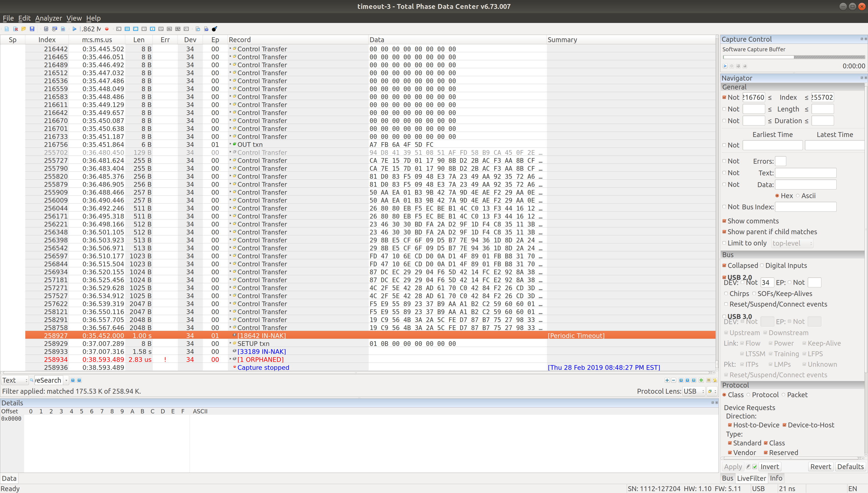Click the Hz toolbar icon

169,29
